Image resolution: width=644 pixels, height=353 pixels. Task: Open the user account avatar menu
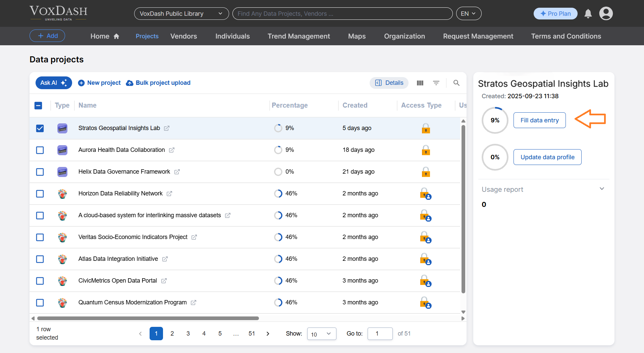coord(606,14)
